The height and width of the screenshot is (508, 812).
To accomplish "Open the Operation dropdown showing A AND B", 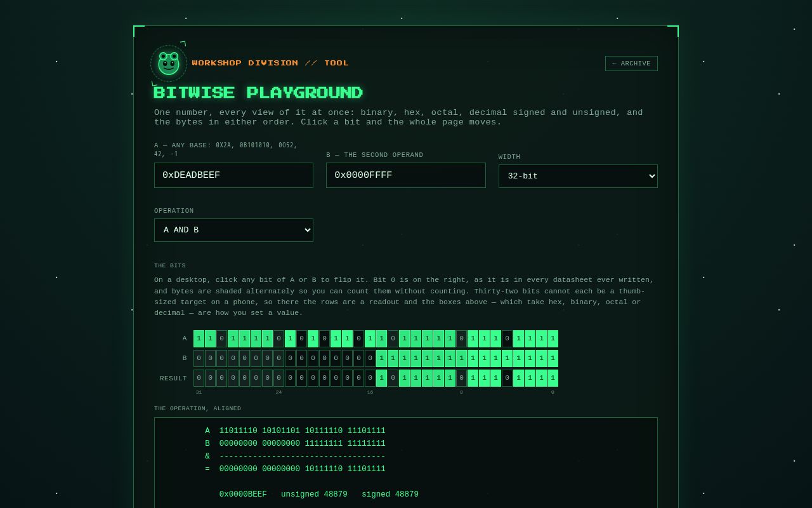I will tap(233, 230).
